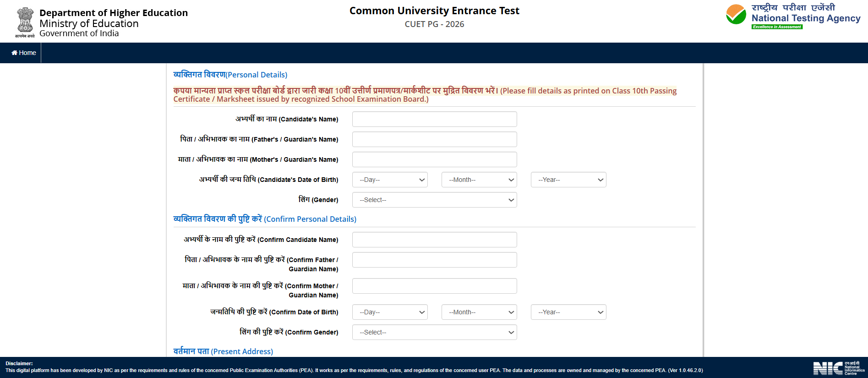This screenshot has height=378, width=868.
Task: Open the Confirm Date of Birth Day dropdown
Action: pos(390,312)
